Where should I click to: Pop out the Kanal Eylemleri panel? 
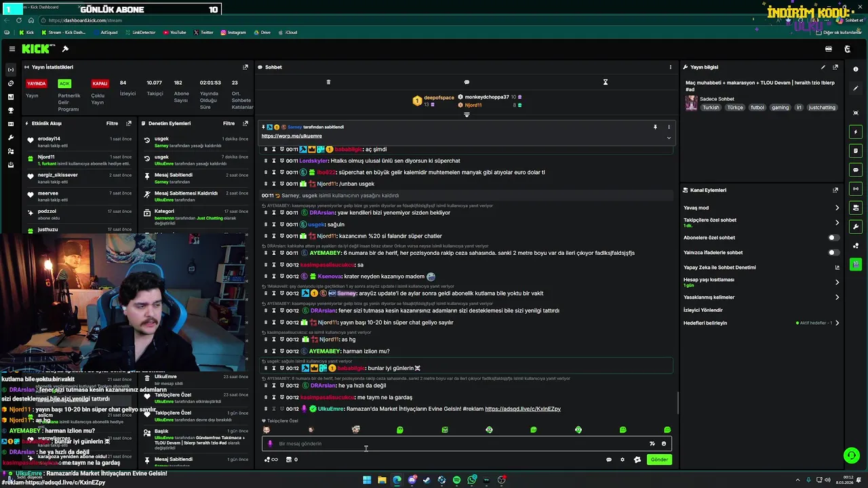coord(835,190)
